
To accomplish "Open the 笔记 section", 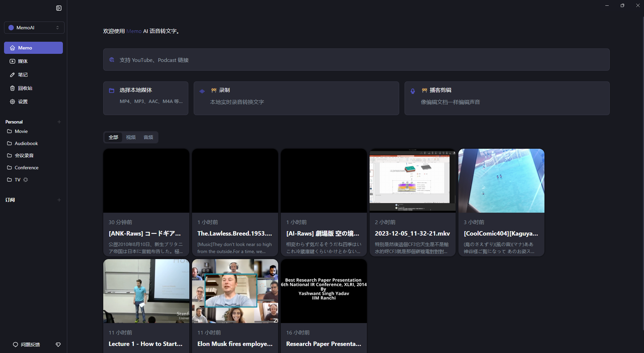I will click(23, 74).
